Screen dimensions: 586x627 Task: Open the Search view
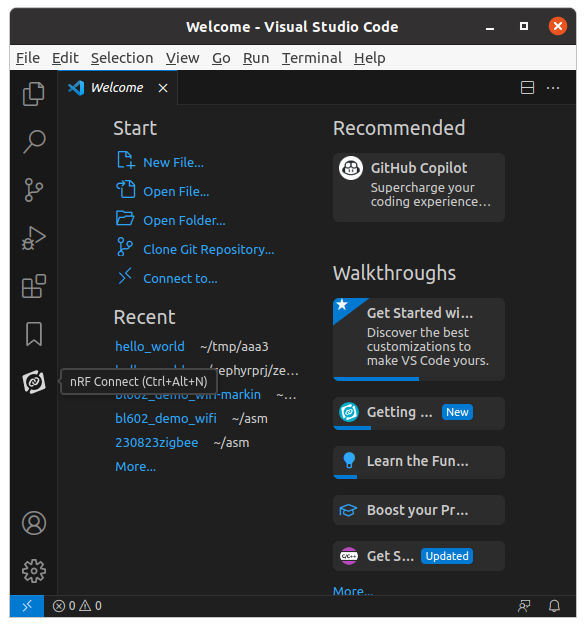coord(34,142)
